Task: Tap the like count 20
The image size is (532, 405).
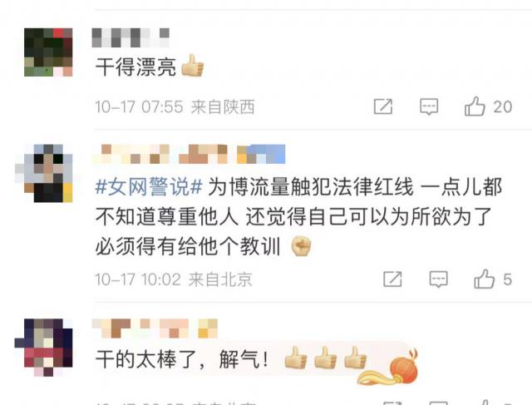Action: [502, 107]
